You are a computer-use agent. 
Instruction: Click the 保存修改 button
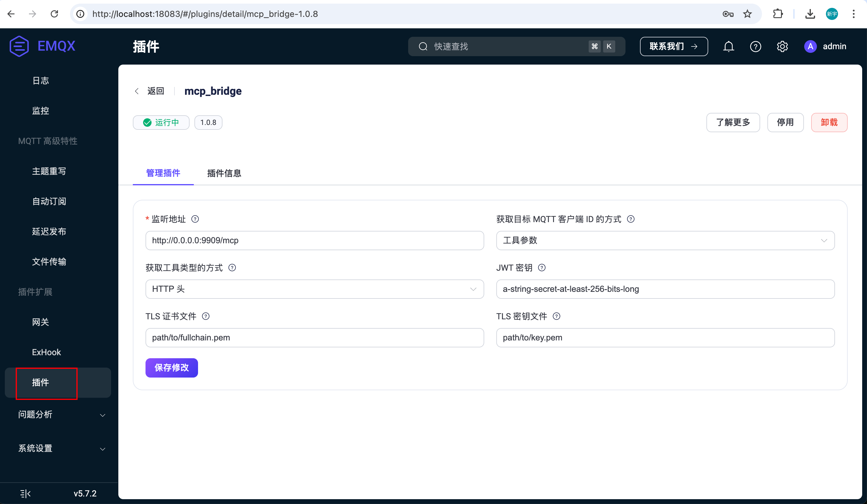[171, 368]
